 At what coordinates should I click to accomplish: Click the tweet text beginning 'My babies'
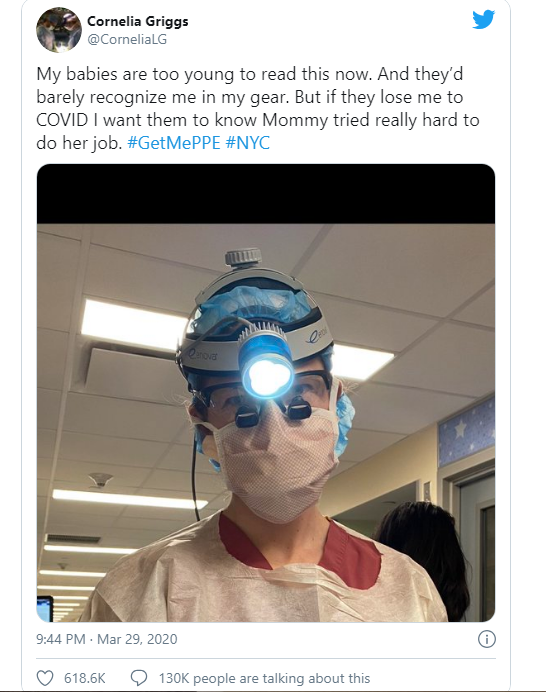click(x=258, y=109)
